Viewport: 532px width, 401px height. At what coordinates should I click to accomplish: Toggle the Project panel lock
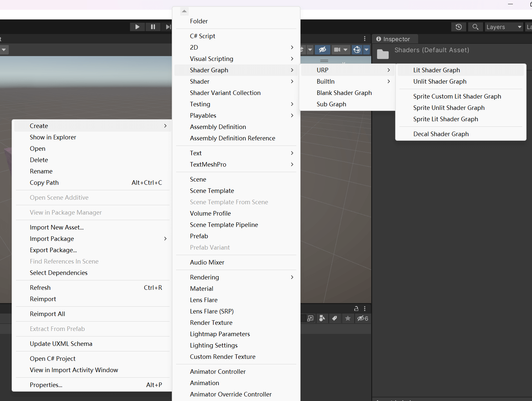(x=356, y=309)
